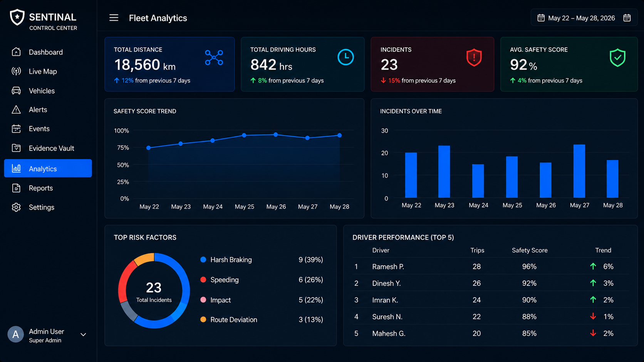Click the Dashboard home icon

tap(16, 52)
